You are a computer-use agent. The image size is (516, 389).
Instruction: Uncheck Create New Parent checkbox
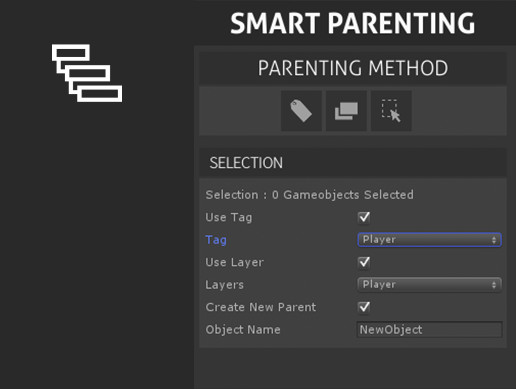pos(364,307)
